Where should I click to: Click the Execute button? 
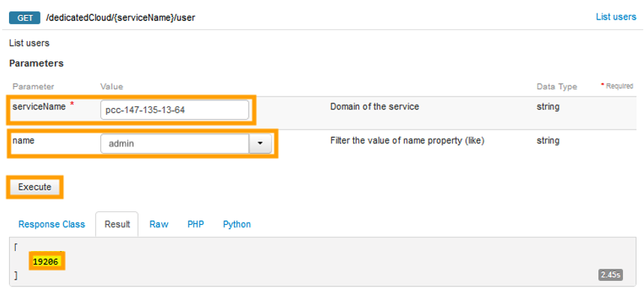(34, 187)
